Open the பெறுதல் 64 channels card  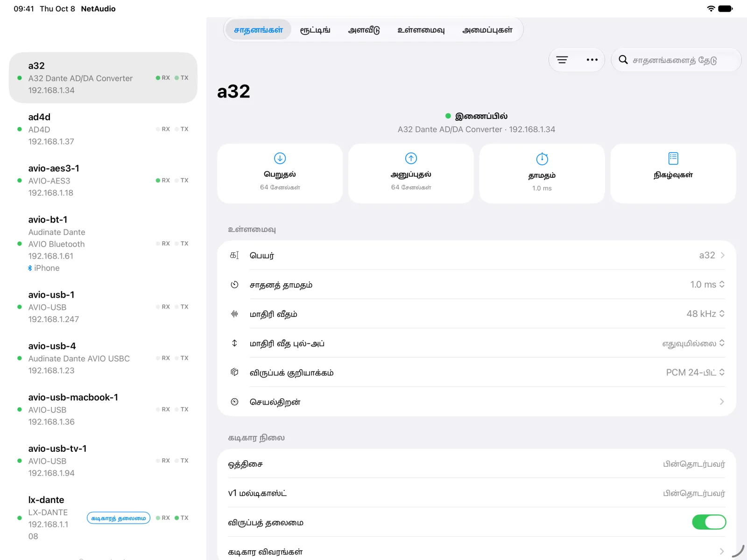(x=280, y=174)
